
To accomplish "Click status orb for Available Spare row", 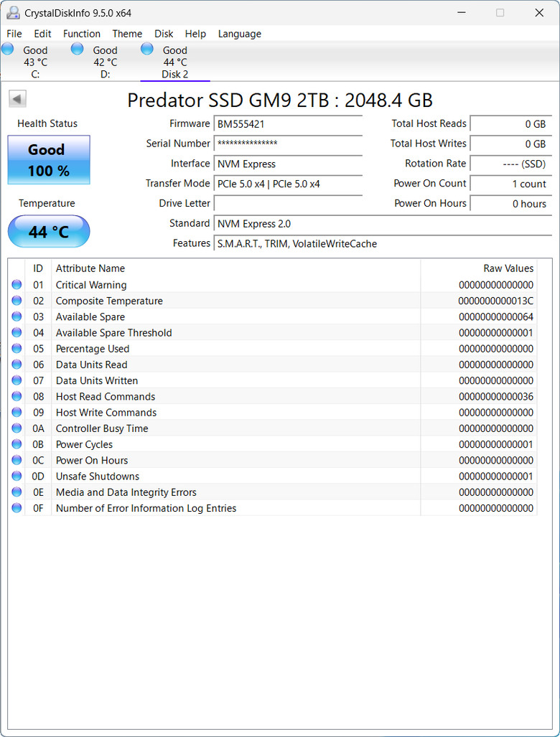I will tap(17, 316).
